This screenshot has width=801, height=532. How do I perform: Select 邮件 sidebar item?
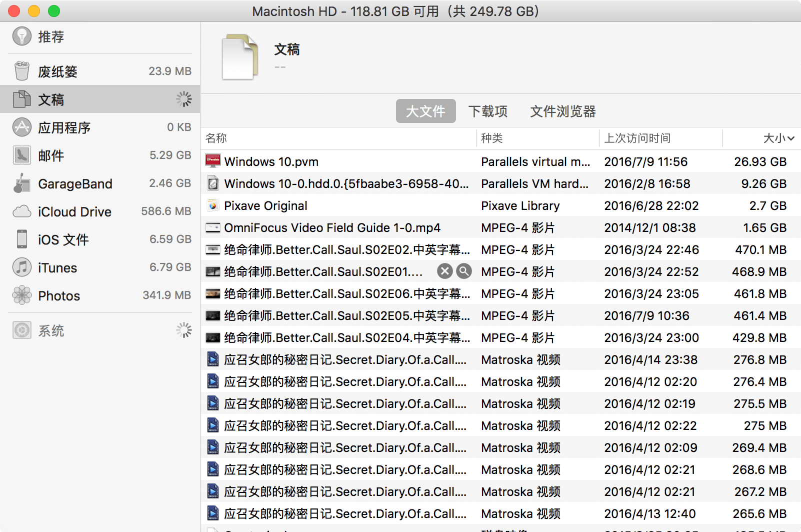point(100,155)
